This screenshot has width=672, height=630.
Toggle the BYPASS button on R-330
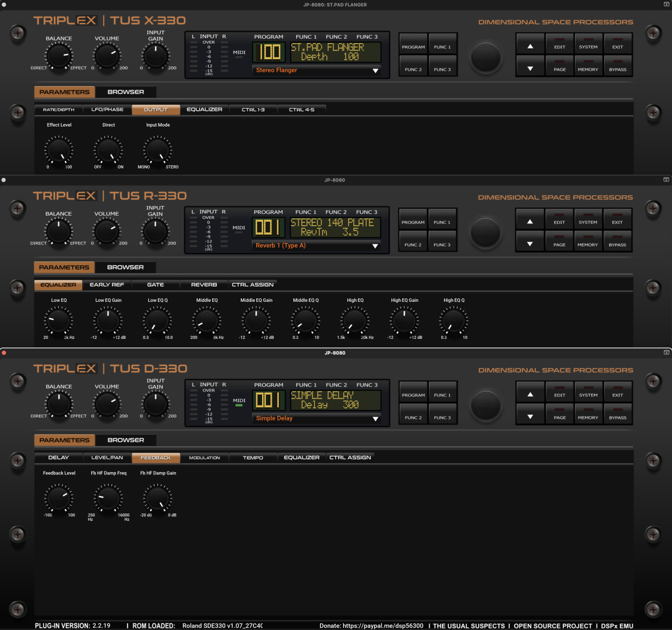click(x=617, y=241)
